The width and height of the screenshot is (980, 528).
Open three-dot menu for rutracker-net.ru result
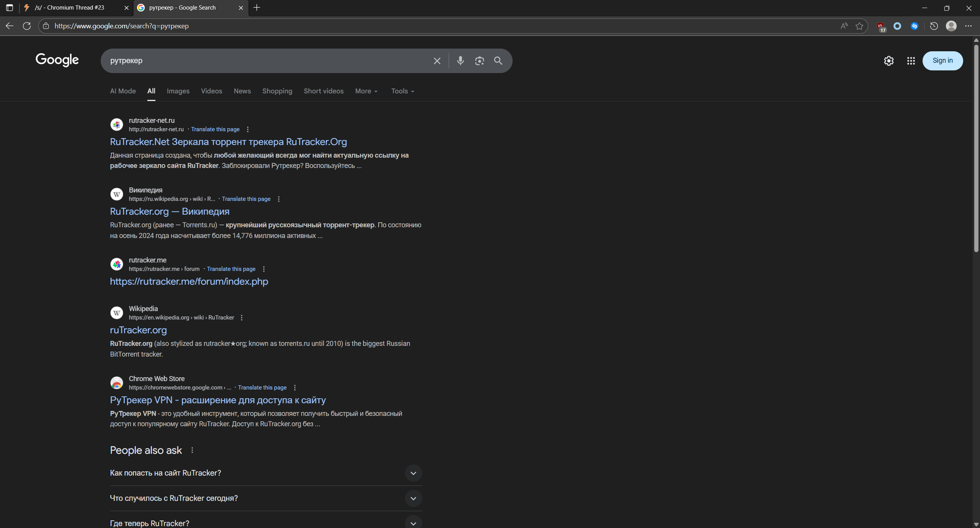tap(248, 129)
